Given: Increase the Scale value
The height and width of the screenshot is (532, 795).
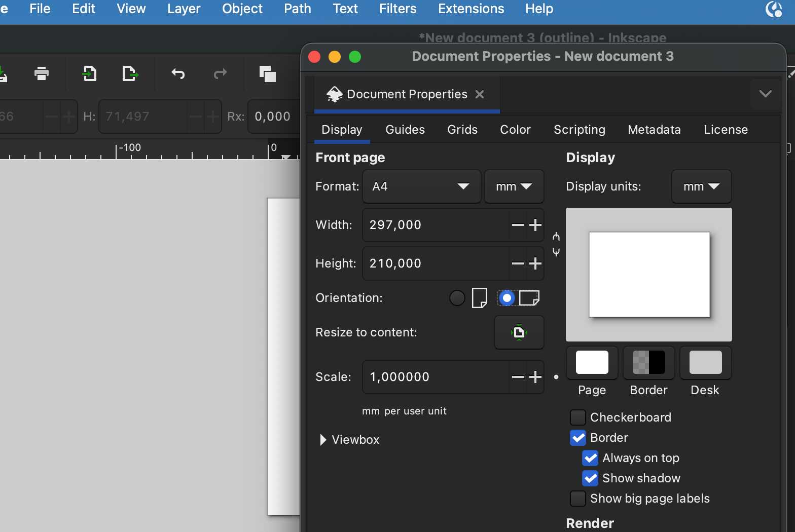Looking at the screenshot, I should point(535,377).
